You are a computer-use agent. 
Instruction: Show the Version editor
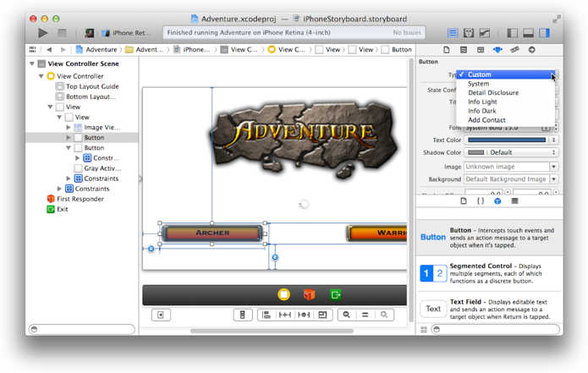click(x=485, y=33)
